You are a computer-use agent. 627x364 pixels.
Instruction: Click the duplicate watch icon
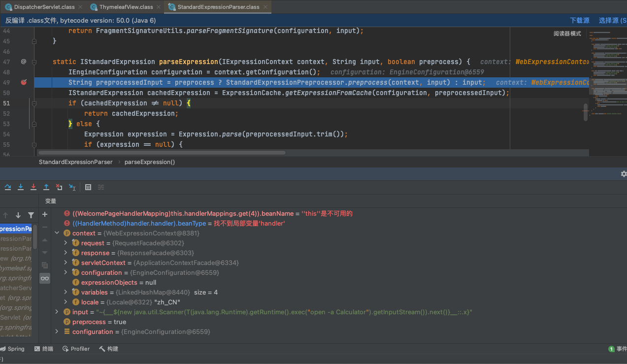[x=45, y=265]
